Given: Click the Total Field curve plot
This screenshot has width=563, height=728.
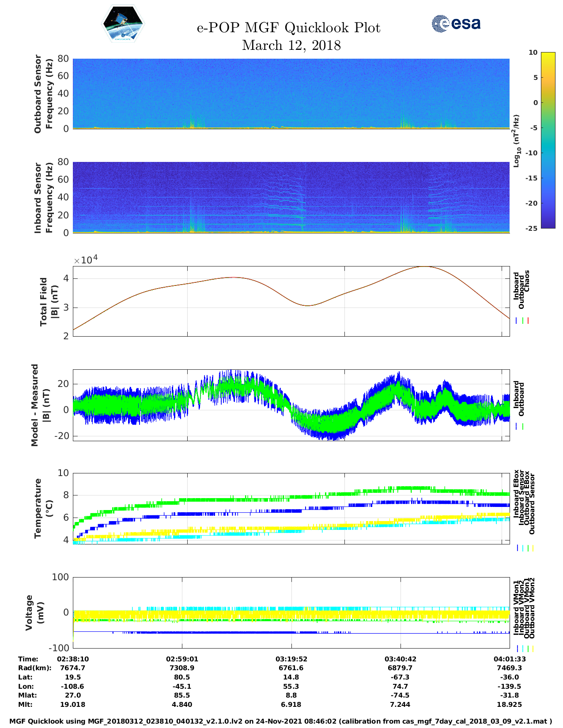Looking at the screenshot, I should pyautogui.click(x=291, y=301).
